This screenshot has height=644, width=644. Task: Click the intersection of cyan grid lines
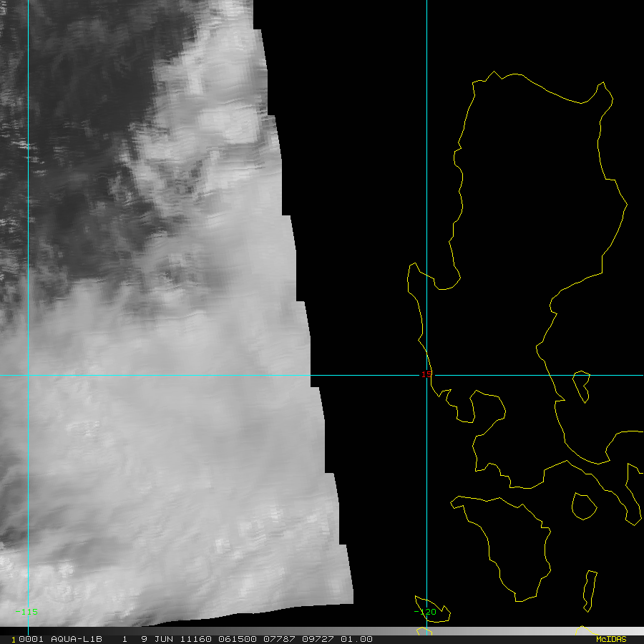[x=426, y=375]
